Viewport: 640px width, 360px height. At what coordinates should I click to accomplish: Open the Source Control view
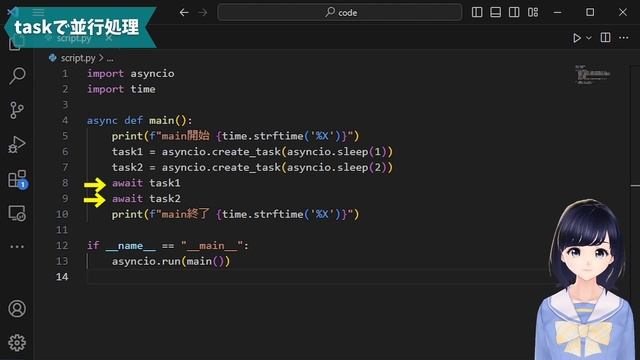coord(17,110)
